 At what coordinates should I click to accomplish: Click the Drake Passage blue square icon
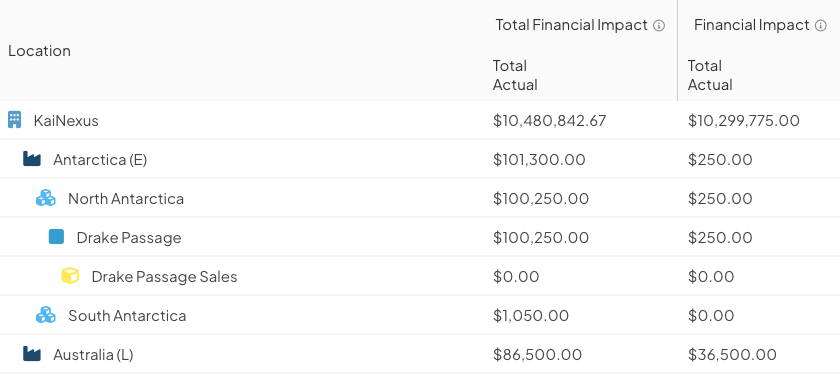point(56,236)
